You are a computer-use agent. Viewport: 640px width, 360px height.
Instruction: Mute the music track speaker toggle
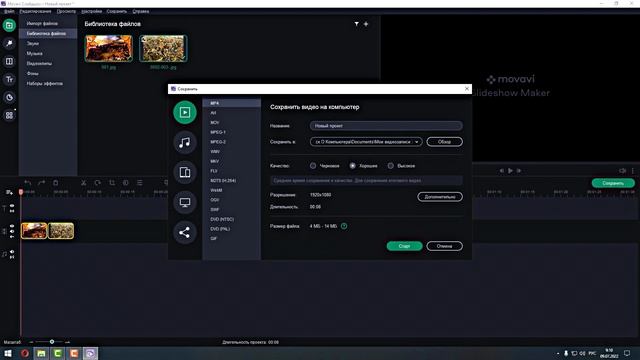click(x=12, y=252)
